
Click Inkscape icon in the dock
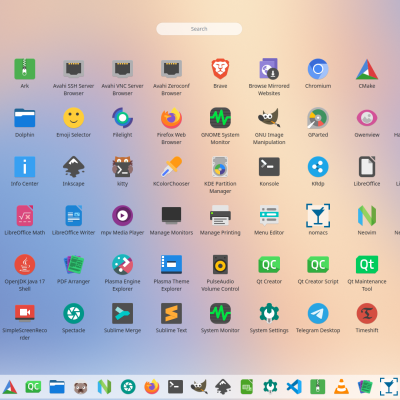(x=223, y=387)
